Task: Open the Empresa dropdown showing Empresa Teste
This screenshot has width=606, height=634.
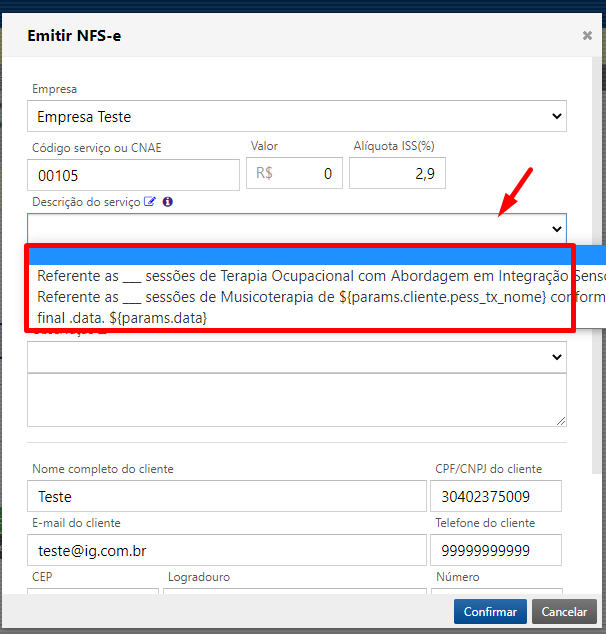Action: [297, 116]
